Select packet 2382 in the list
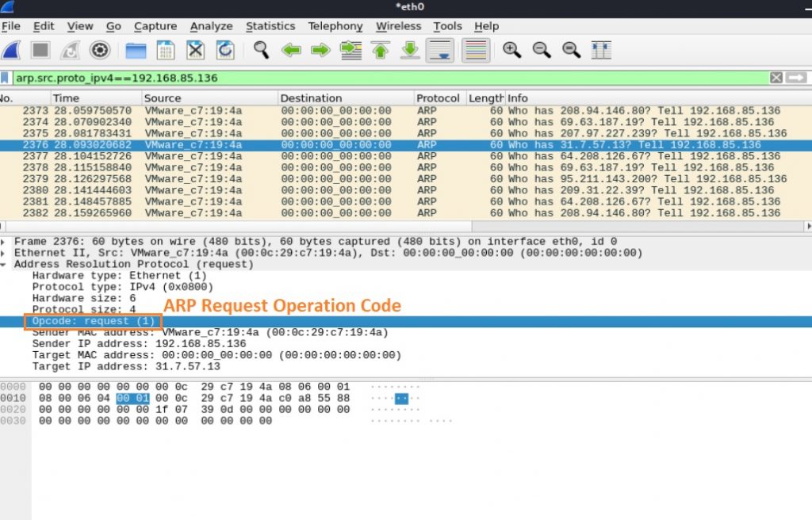 406,213
